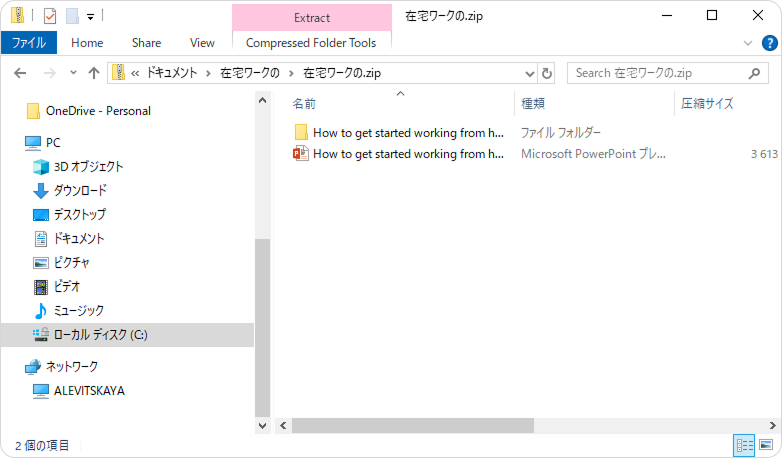This screenshot has width=782, height=458.
Task: Sort by the 種類 column header
Action: (534, 103)
